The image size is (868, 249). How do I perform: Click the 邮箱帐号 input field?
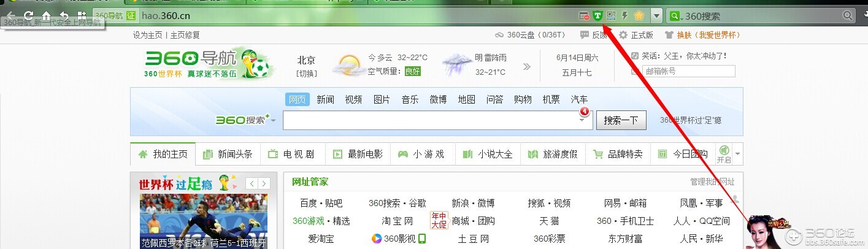689,71
